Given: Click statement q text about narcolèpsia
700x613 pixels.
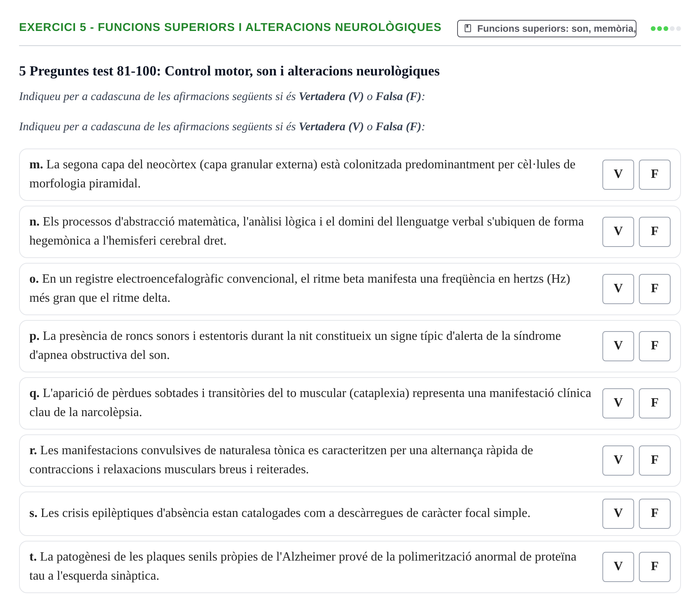Looking at the screenshot, I should [x=310, y=403].
